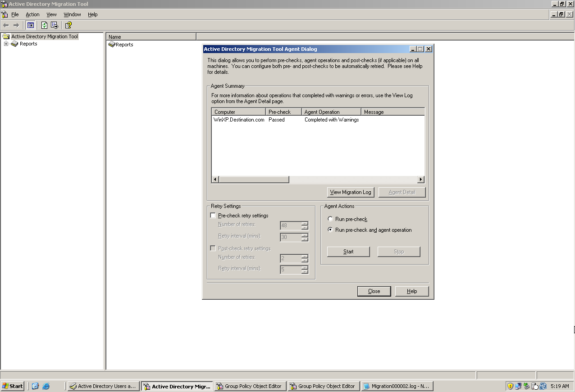Click the Refresh toolbar icon
Viewport: 575px width, 392px height.
44,25
